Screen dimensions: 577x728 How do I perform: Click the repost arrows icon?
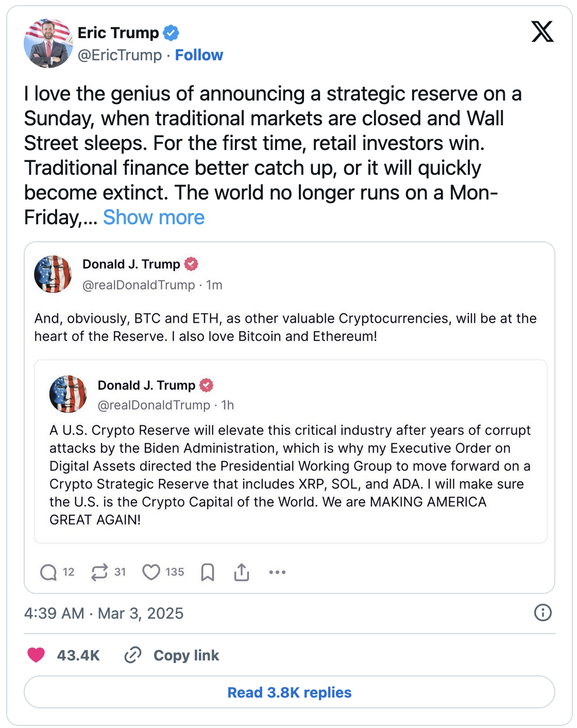click(x=99, y=572)
